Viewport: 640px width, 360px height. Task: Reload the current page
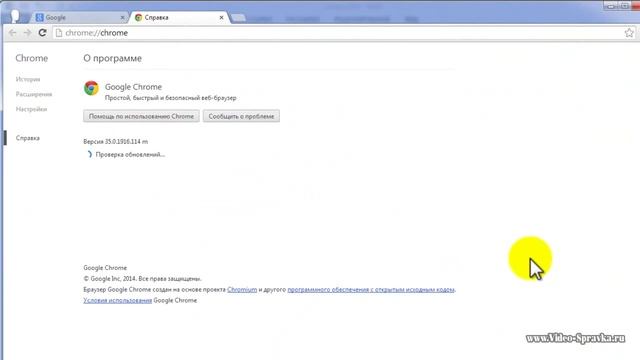[42, 33]
